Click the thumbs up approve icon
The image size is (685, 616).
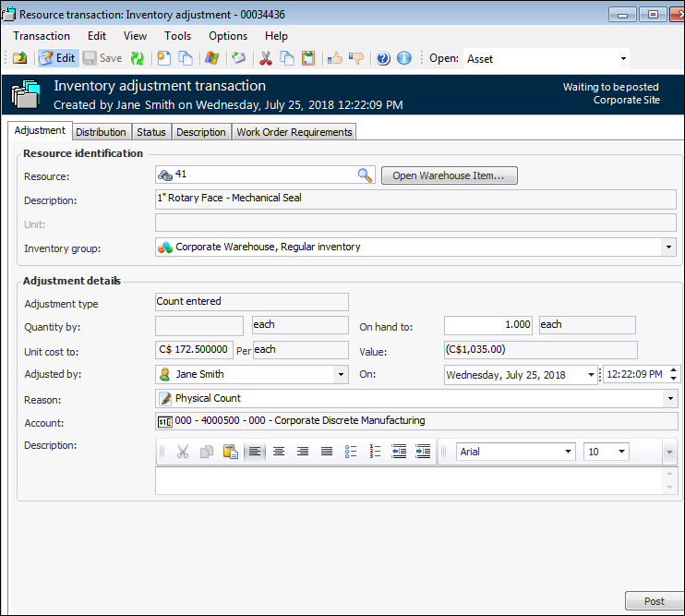click(x=334, y=58)
